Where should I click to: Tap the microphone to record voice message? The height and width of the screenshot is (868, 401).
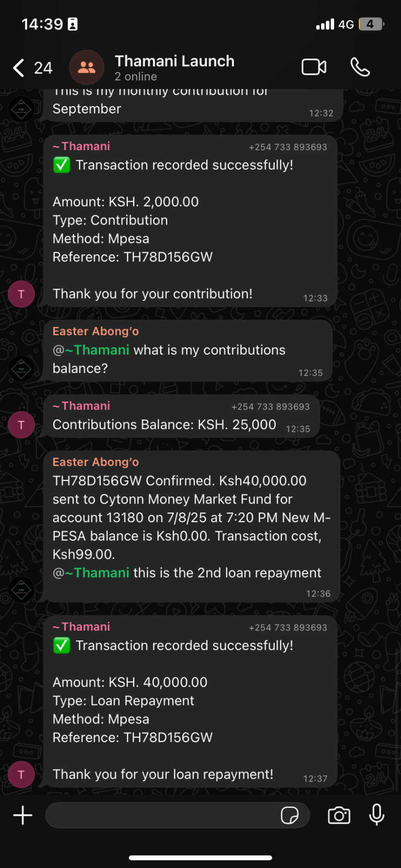click(376, 815)
